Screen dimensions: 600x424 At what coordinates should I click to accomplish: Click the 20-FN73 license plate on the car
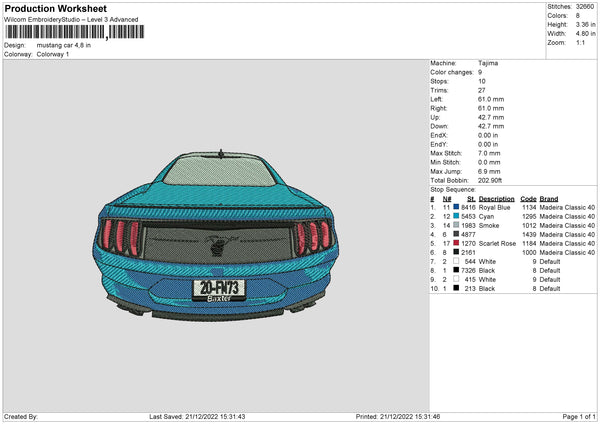[x=219, y=288]
